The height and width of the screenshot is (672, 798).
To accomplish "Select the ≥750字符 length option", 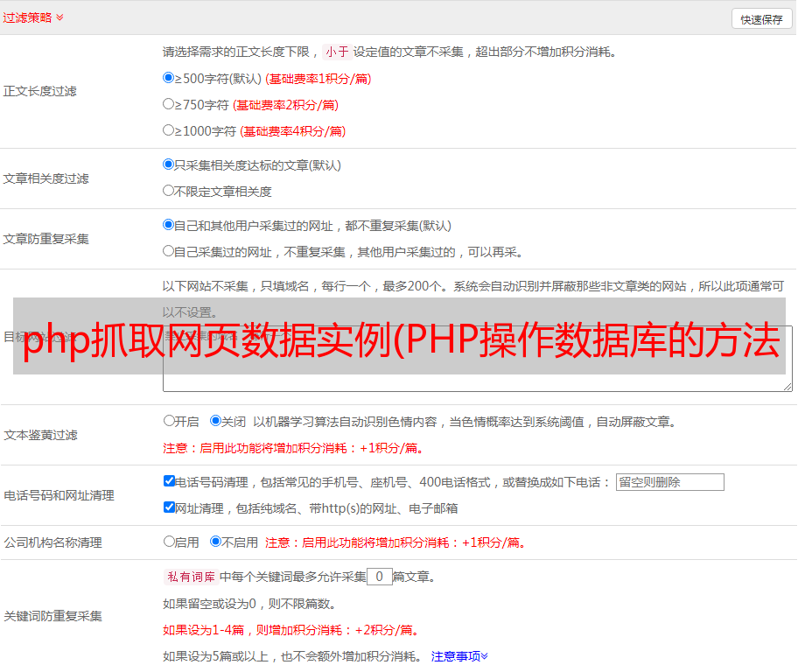I will [x=169, y=104].
